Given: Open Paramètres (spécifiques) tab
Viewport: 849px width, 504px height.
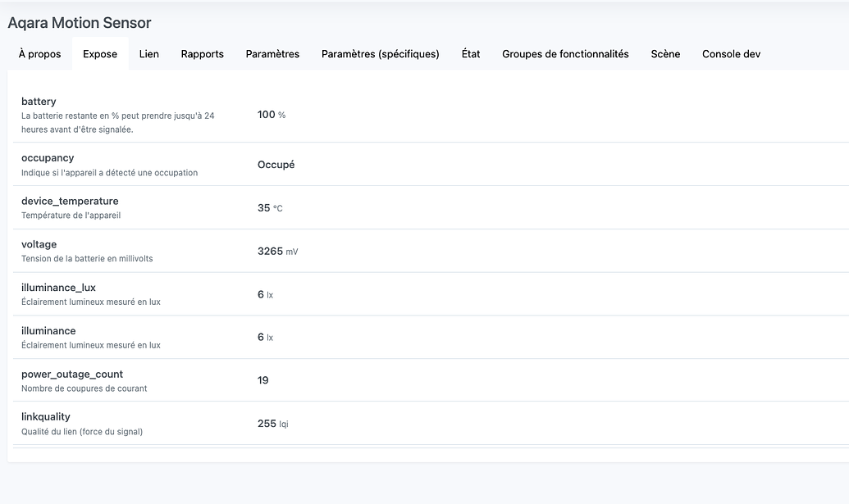Looking at the screenshot, I should tap(380, 54).
